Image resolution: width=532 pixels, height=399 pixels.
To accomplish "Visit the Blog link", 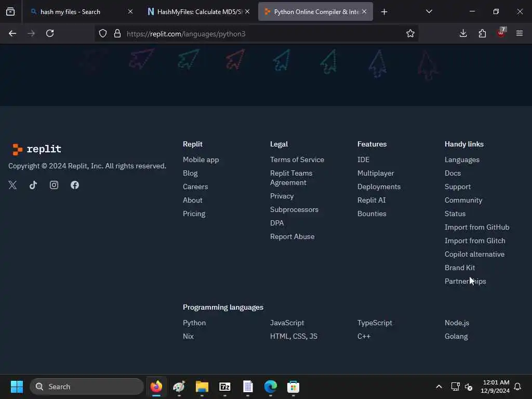I will point(190,173).
